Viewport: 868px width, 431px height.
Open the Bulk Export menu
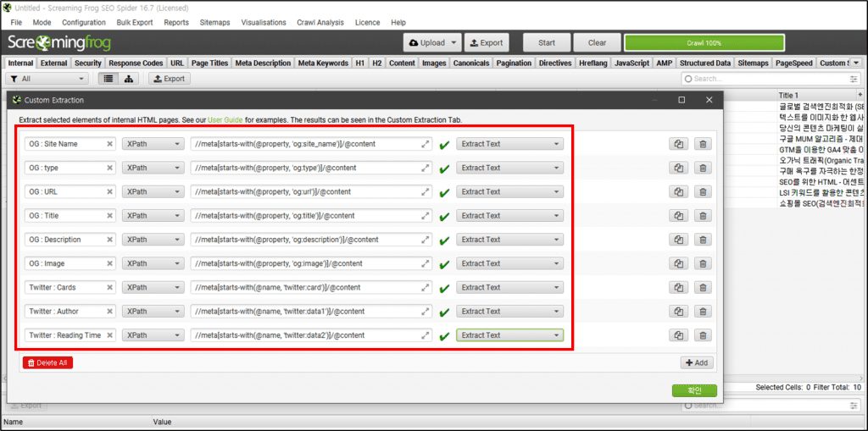click(135, 22)
